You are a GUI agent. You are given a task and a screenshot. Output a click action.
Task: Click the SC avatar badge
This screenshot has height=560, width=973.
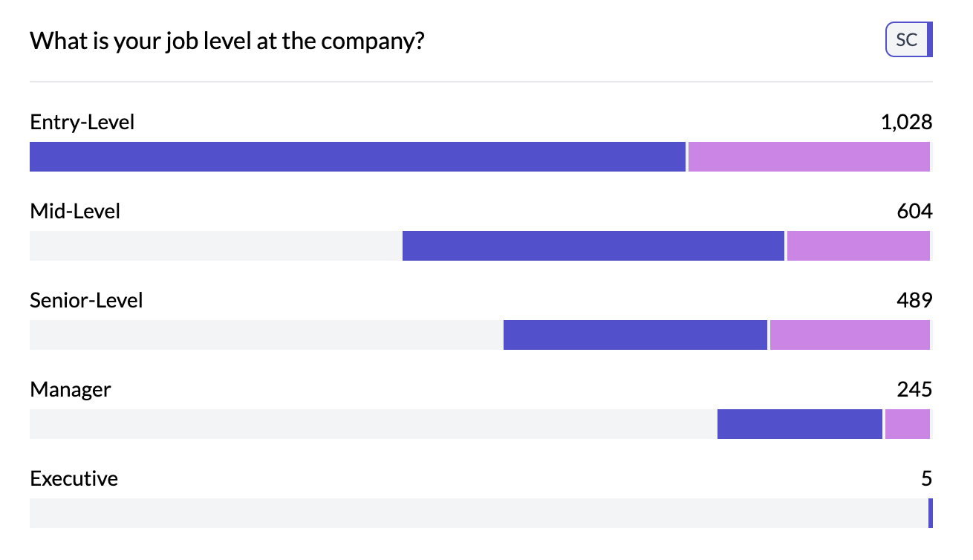[x=908, y=40]
